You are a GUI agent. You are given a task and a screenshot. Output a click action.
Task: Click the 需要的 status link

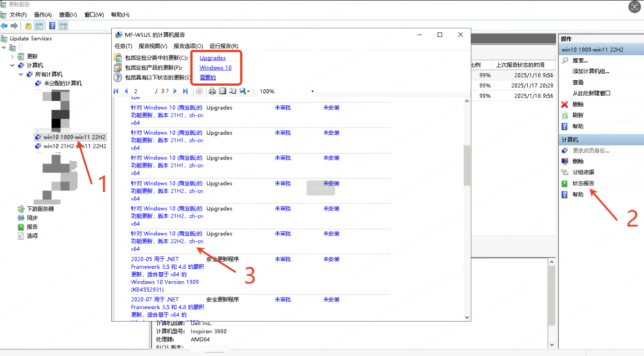click(208, 78)
